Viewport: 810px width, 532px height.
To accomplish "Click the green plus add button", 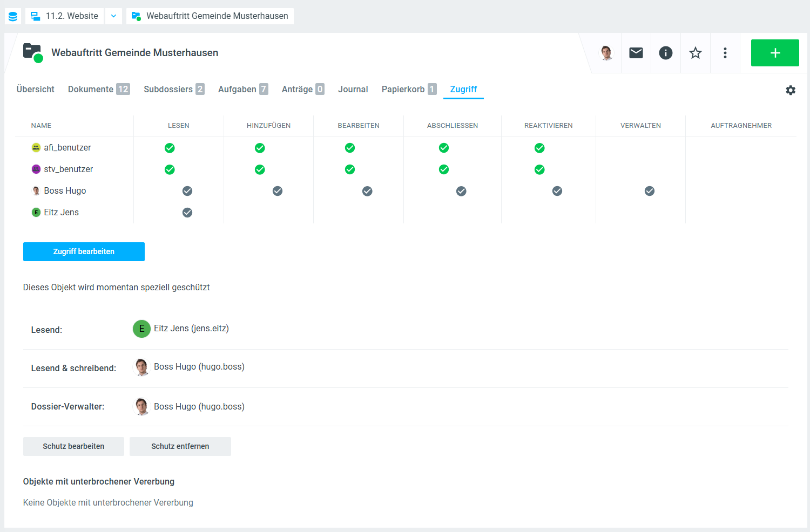I will pyautogui.click(x=775, y=53).
